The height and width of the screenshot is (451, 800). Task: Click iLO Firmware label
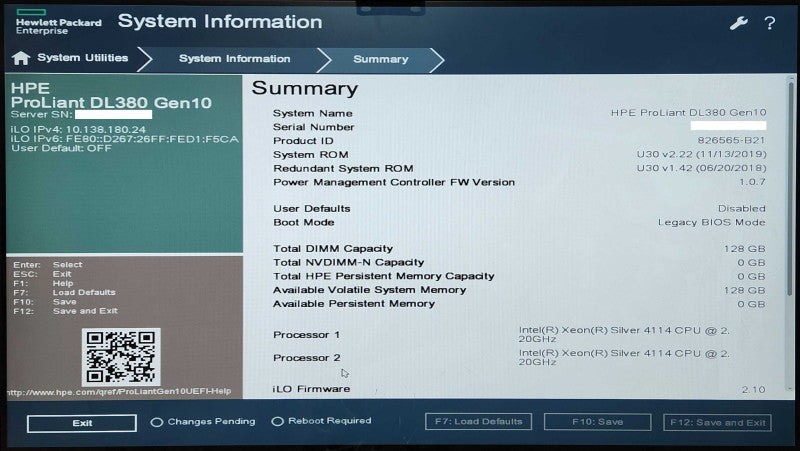[x=311, y=389]
